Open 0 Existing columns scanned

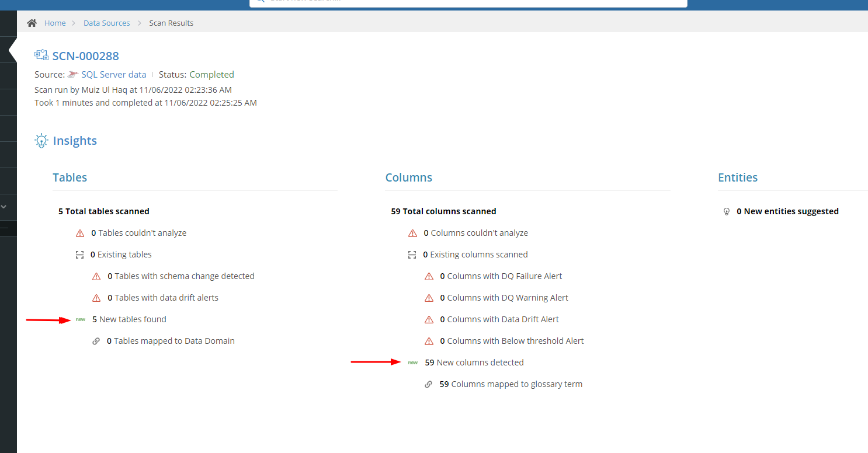coord(475,255)
